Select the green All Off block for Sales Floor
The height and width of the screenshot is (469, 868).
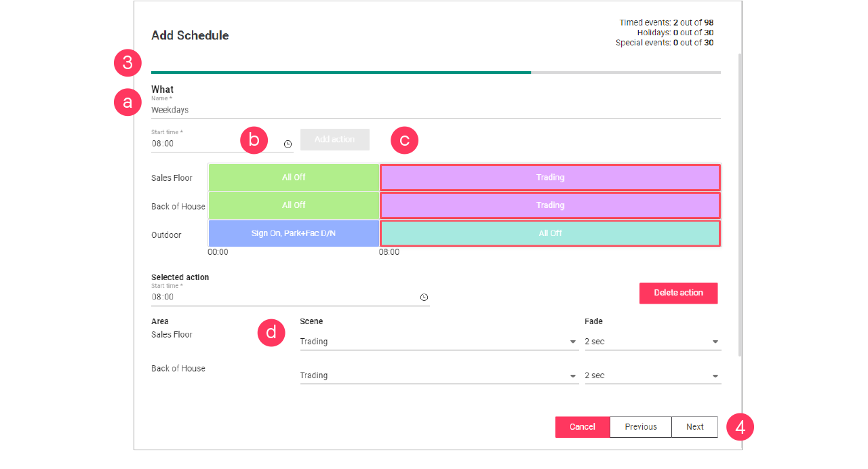click(293, 177)
